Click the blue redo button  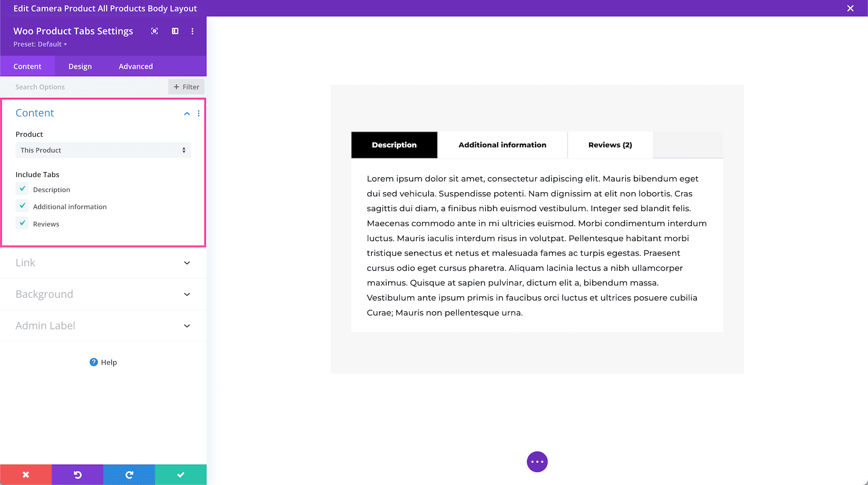pos(129,474)
